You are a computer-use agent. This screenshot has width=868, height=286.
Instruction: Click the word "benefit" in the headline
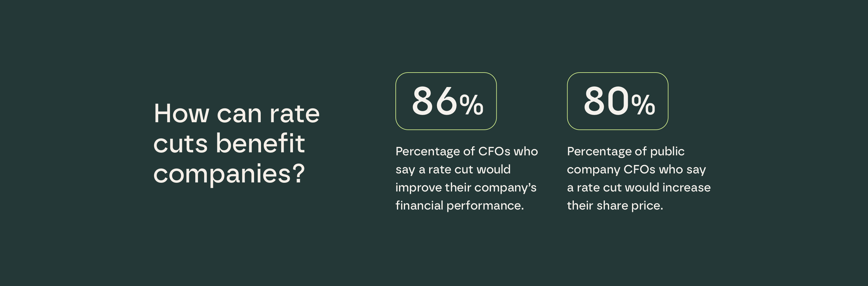pyautogui.click(x=260, y=143)
